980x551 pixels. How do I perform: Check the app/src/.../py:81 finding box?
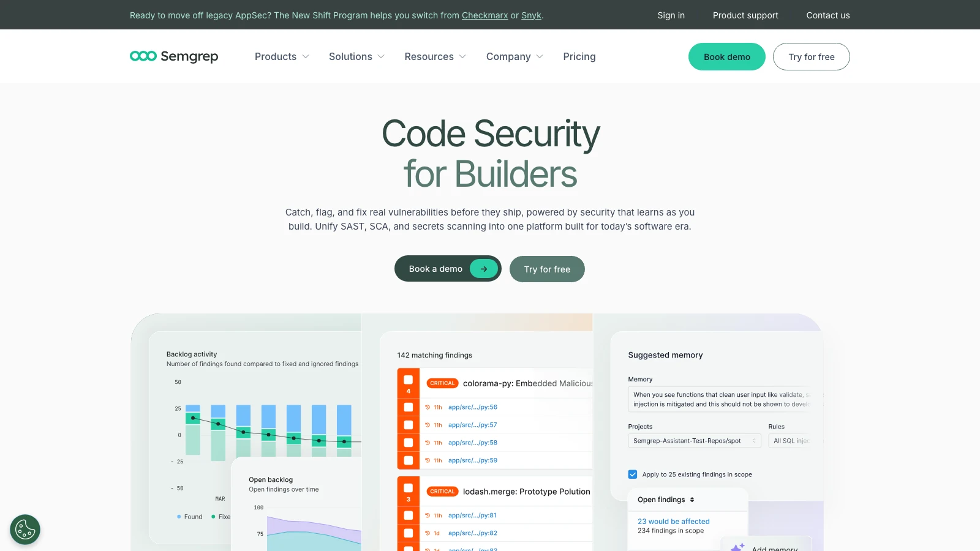pyautogui.click(x=409, y=515)
